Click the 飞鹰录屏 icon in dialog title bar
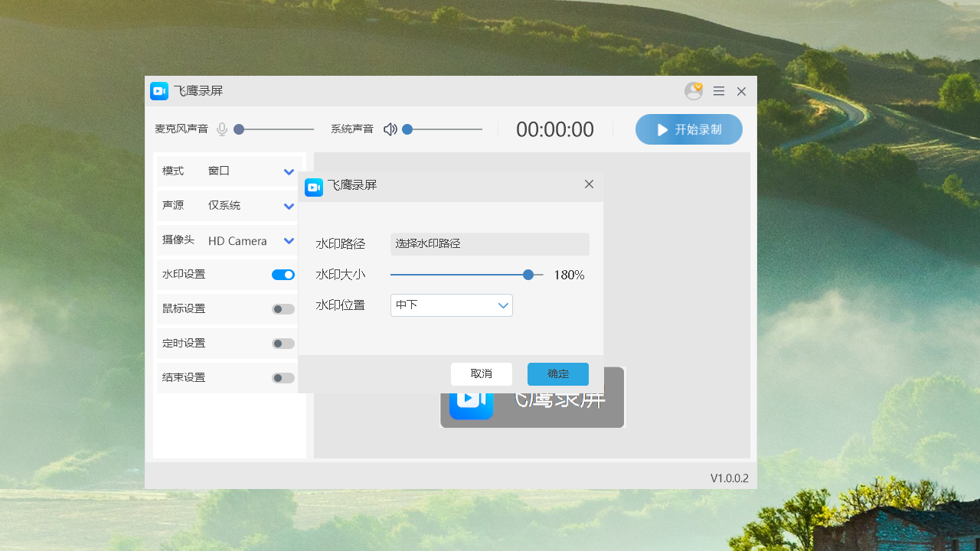 [x=314, y=184]
